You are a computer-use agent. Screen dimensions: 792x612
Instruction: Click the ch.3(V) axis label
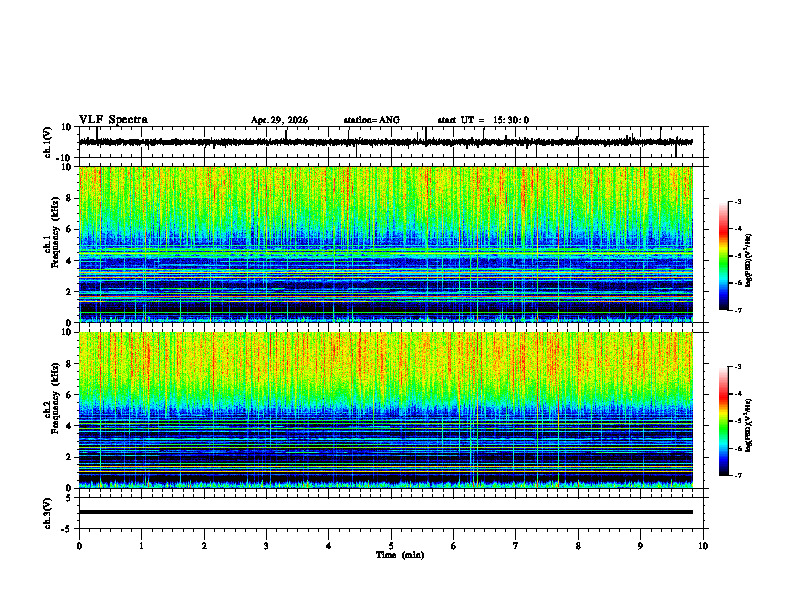pyautogui.click(x=48, y=513)
